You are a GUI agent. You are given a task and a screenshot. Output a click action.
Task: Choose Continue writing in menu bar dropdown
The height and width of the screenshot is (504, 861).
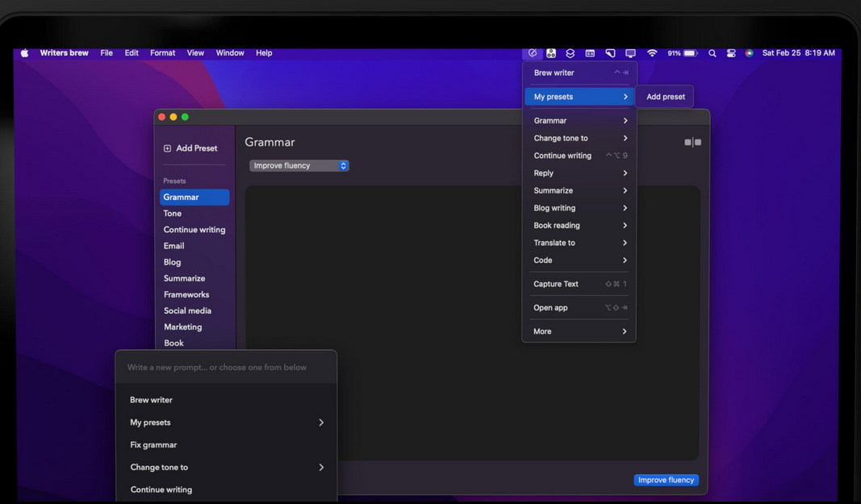click(x=579, y=156)
